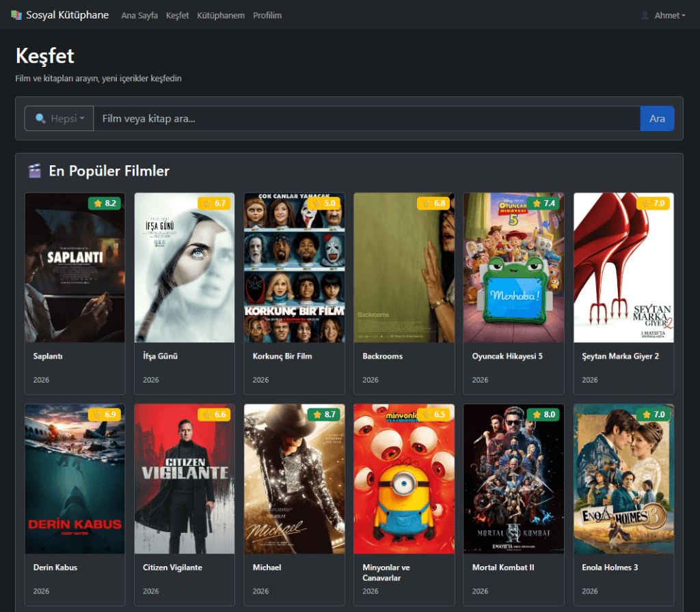Image resolution: width=700 pixels, height=612 pixels.
Task: Click the Backrooms title text under the poster
Action: point(383,356)
